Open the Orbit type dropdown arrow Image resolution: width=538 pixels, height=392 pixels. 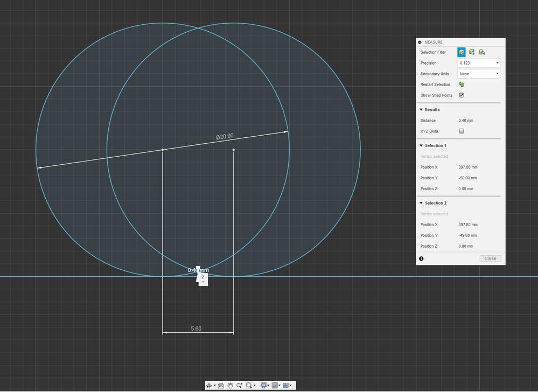[215, 386]
